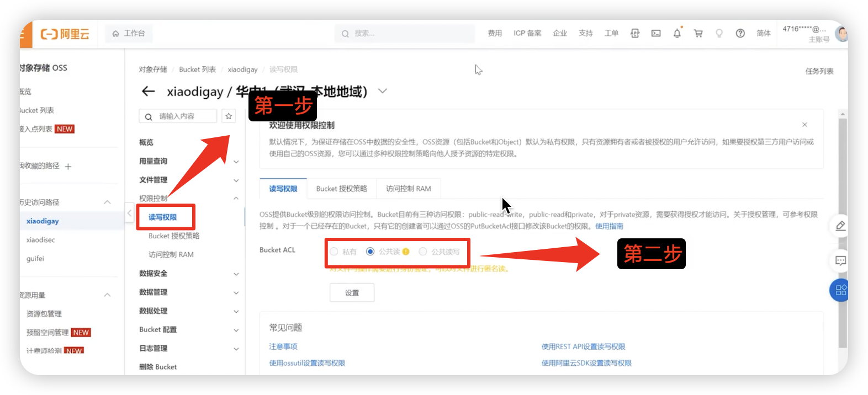Expand the 数据安全 menu section
Image resolution: width=868 pixels, height=395 pixels.
tap(236, 274)
